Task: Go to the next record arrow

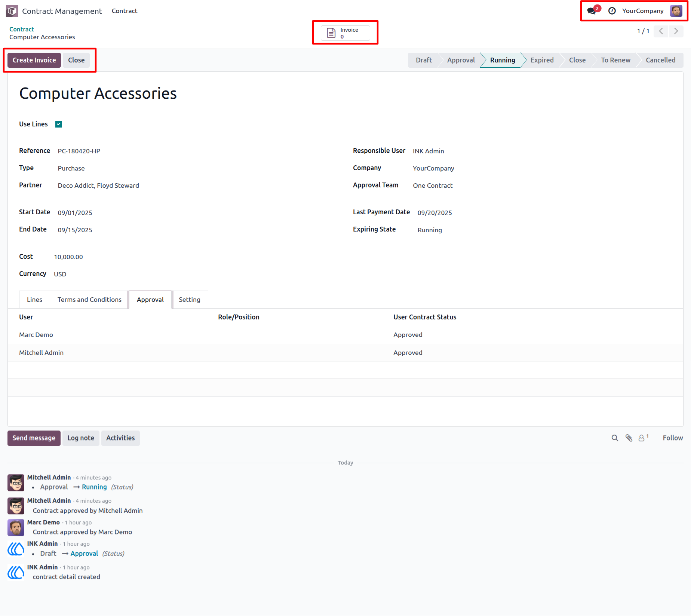Action: click(x=676, y=31)
